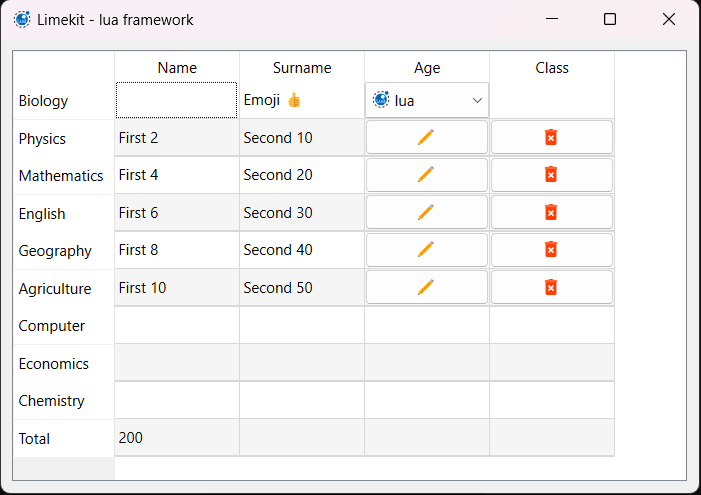Select the Surname column header
701x495 pixels.
[302, 68]
